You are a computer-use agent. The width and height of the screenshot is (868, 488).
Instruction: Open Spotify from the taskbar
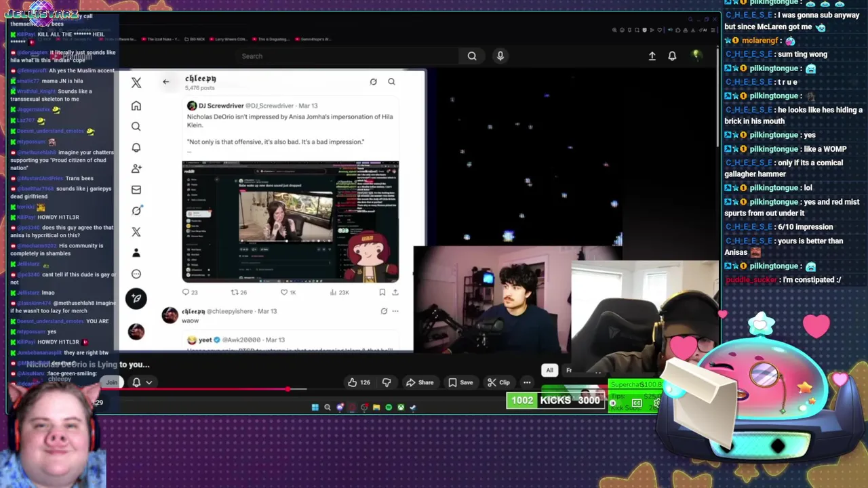point(389,407)
